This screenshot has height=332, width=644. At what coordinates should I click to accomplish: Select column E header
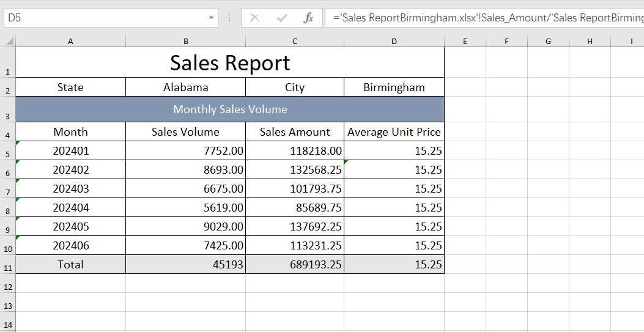(465, 42)
